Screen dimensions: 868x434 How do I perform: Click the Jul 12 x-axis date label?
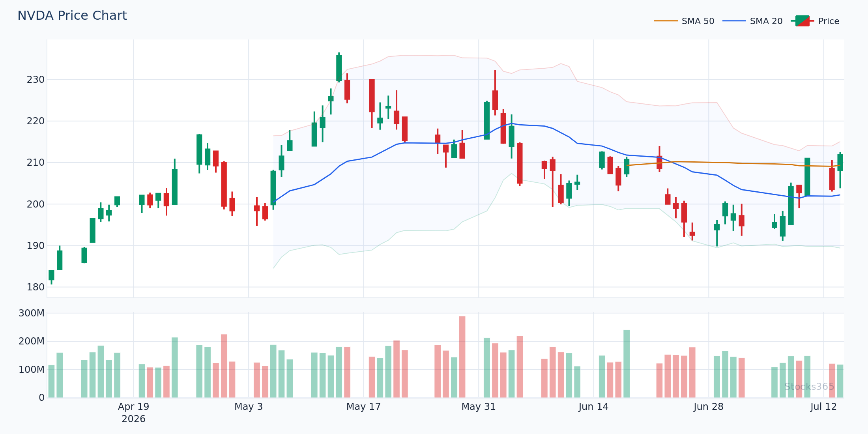823,407
